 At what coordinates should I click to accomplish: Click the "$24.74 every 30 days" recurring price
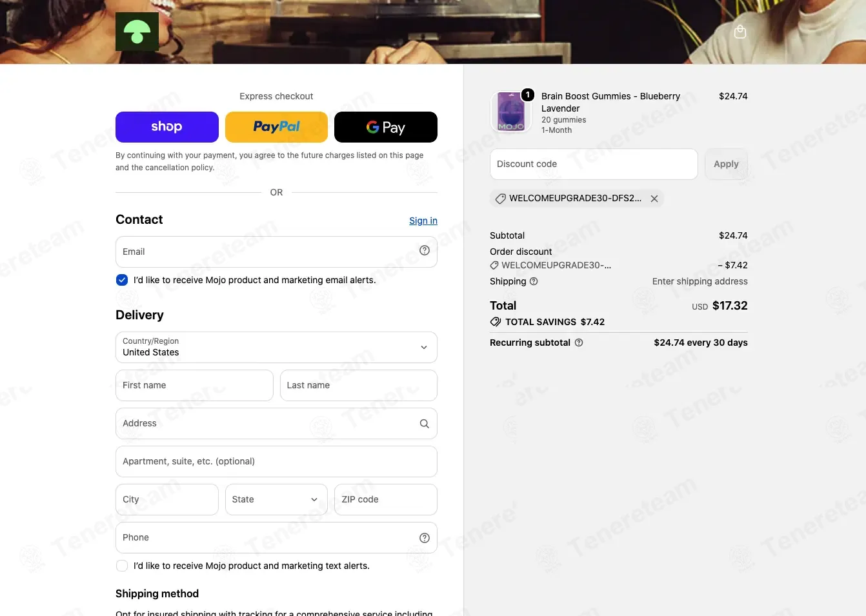pyautogui.click(x=701, y=343)
